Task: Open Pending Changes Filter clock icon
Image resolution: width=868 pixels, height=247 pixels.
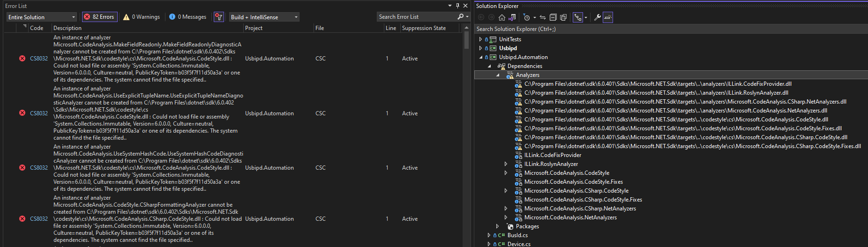Action: [x=527, y=17]
